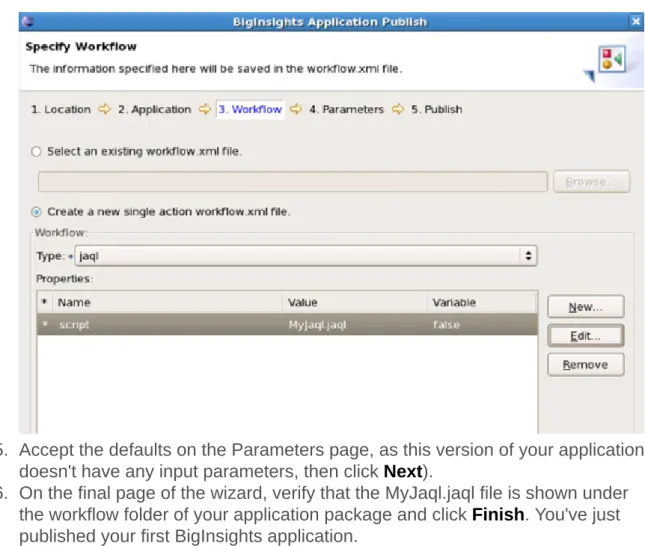Viewport: 645px width, 546px height.
Task: Click the workflow wizard banner icon
Action: (612, 60)
